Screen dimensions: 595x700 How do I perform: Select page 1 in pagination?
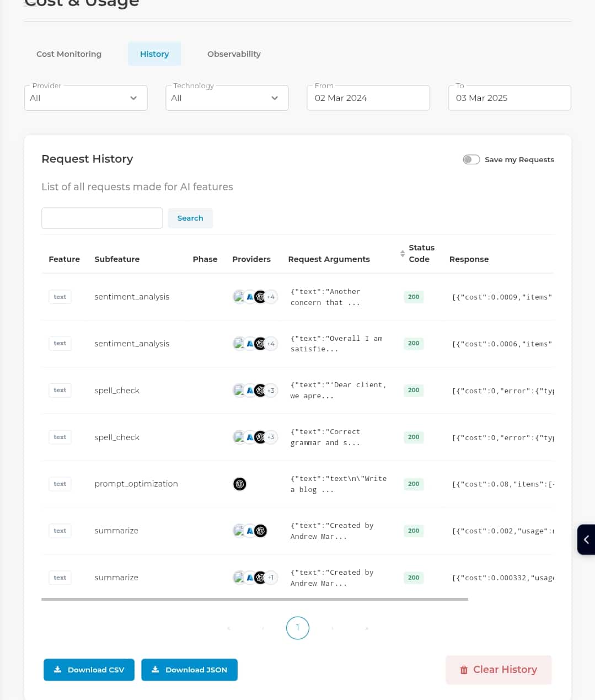(298, 628)
